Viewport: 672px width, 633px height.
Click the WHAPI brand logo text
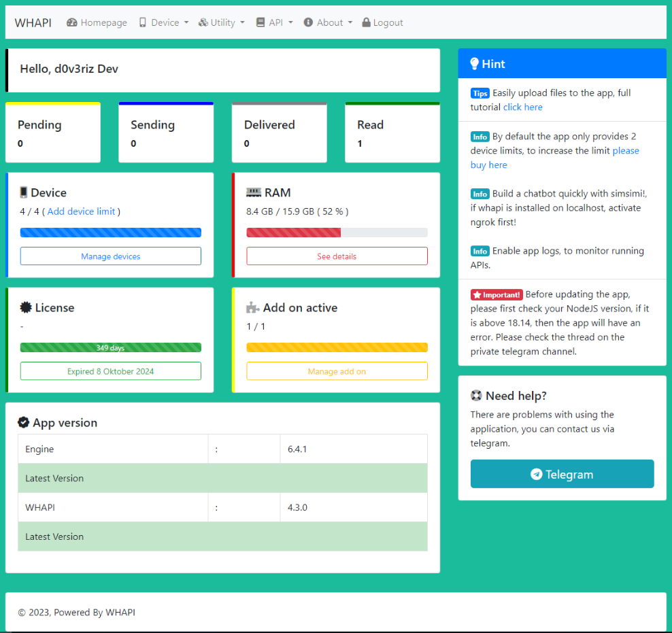click(x=33, y=22)
